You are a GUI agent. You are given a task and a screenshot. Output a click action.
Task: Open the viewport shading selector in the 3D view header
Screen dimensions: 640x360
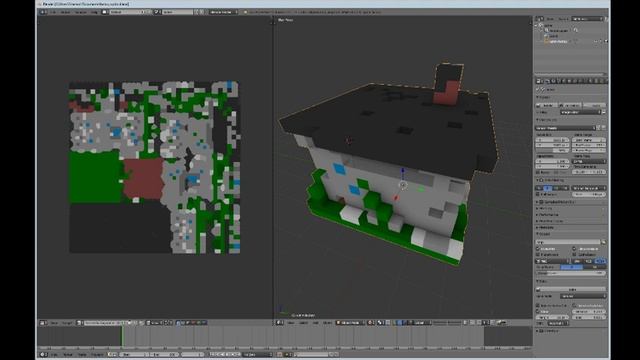[x=371, y=322]
